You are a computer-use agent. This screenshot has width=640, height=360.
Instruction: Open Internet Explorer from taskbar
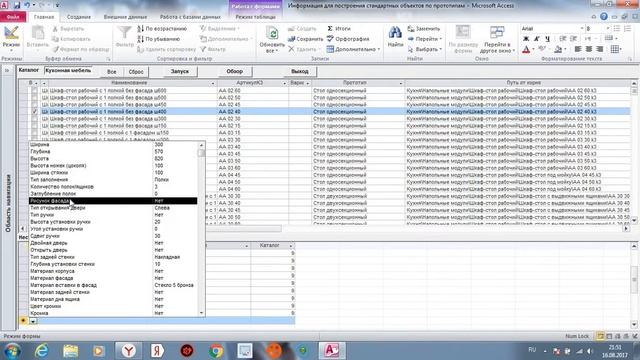(x=42, y=351)
